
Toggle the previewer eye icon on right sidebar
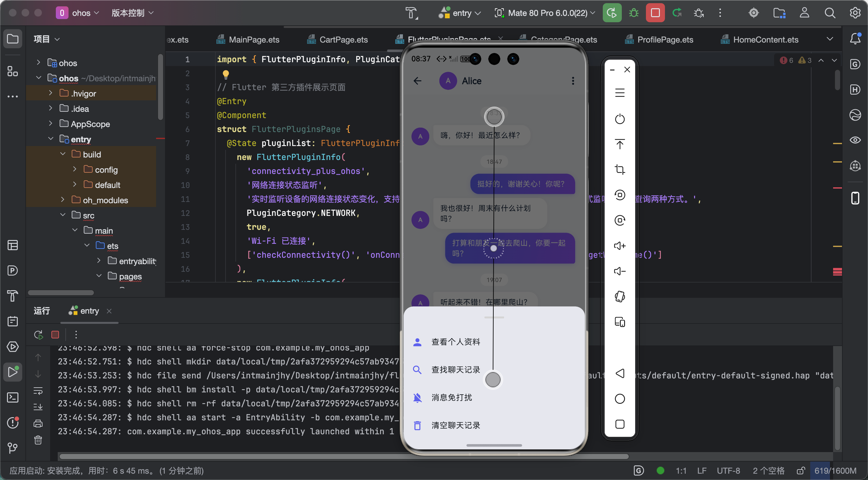855,140
